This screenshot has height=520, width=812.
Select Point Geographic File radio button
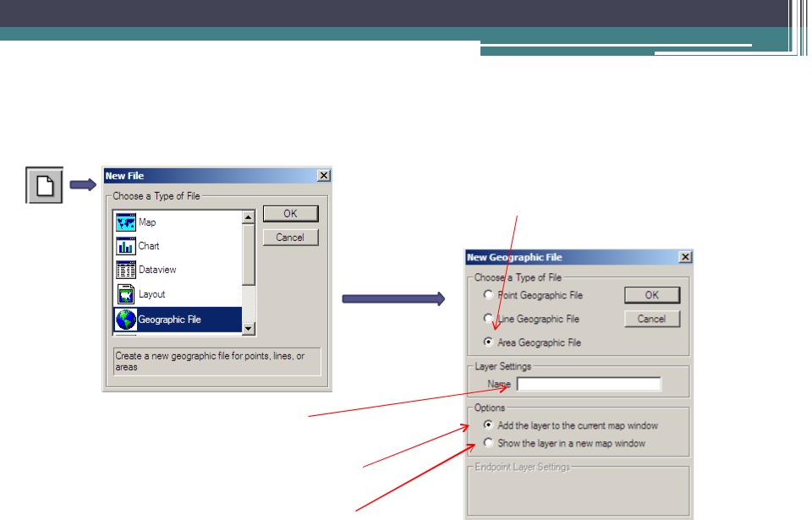[488, 295]
